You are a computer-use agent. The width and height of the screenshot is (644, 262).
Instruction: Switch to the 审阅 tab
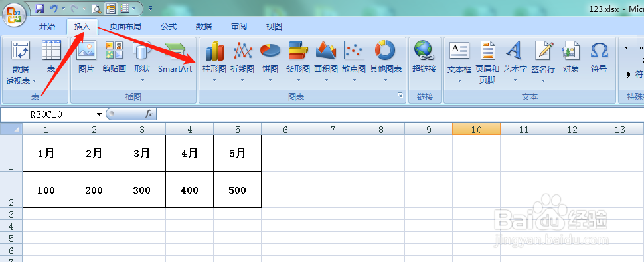point(239,27)
